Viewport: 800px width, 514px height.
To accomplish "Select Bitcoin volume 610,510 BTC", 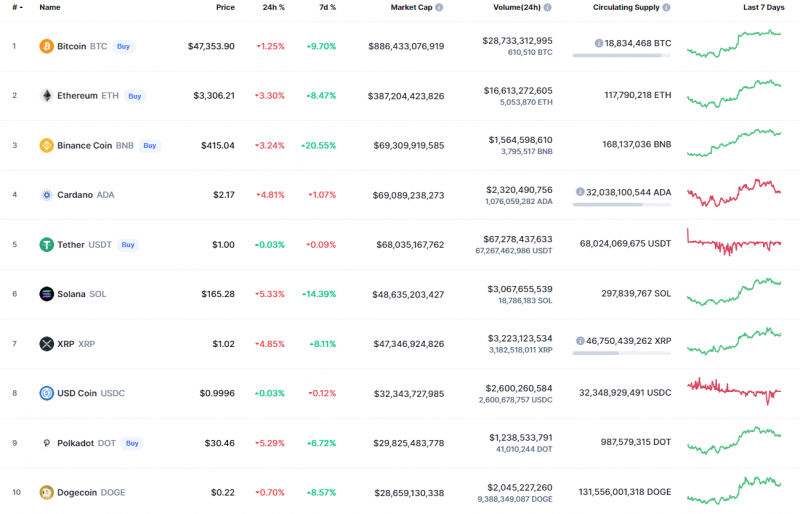I will (530, 52).
